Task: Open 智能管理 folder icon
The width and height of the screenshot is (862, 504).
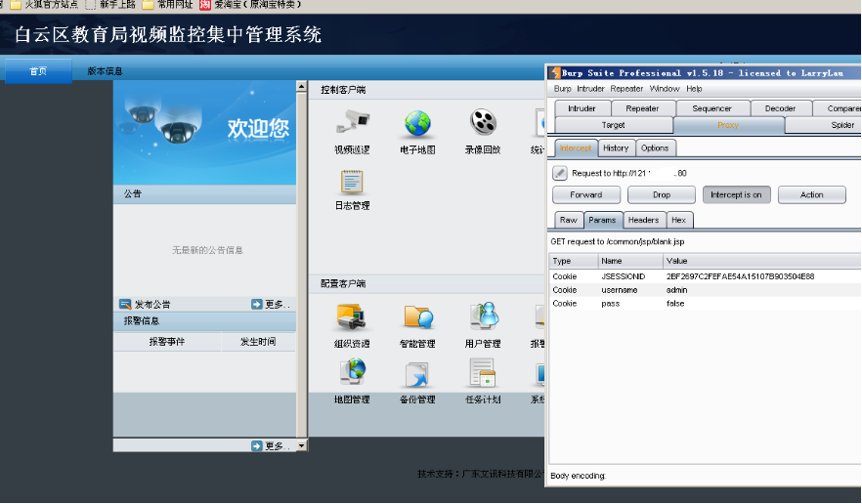Action: [x=417, y=315]
